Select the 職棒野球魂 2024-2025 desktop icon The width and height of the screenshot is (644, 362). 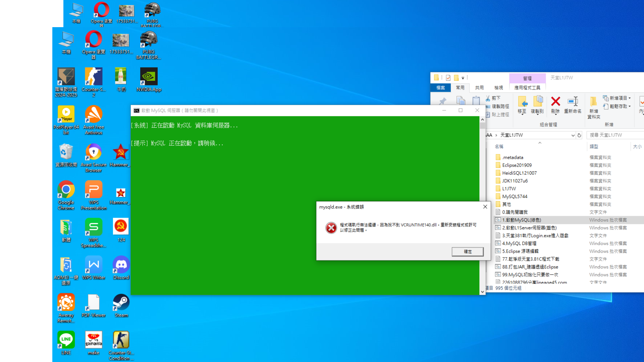tap(66, 82)
